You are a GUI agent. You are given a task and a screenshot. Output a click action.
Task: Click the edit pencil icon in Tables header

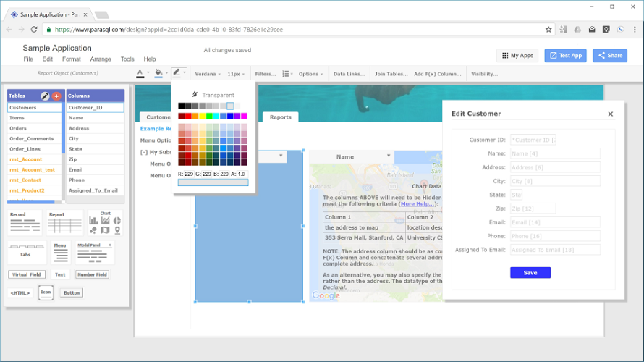45,96
